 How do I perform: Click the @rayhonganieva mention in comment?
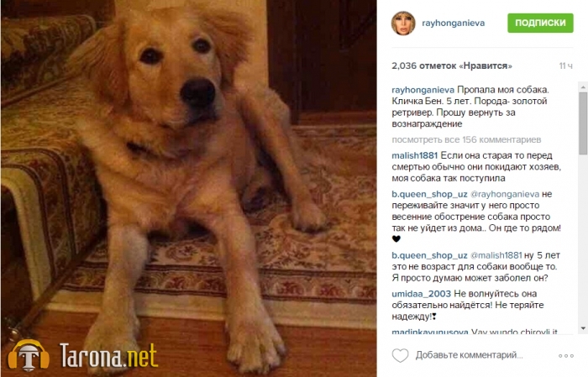[x=505, y=194]
